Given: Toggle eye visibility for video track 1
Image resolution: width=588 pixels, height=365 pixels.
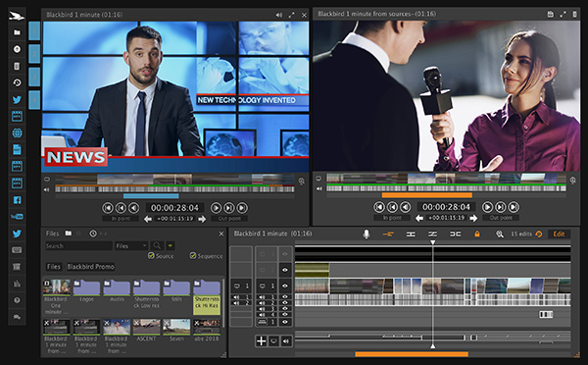Looking at the screenshot, I should coord(285,286).
